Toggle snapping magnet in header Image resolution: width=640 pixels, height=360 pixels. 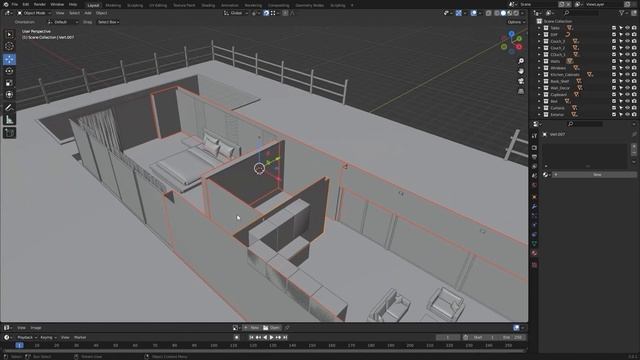point(266,13)
